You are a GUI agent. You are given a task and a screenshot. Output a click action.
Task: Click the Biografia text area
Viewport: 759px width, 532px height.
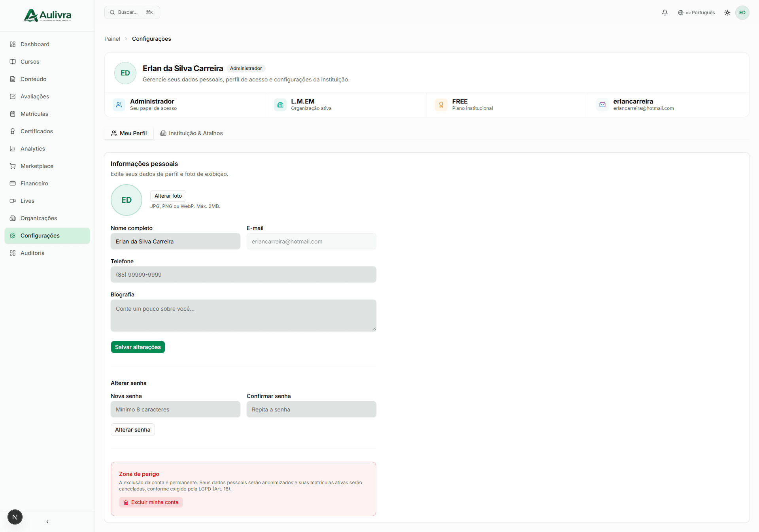(244, 315)
